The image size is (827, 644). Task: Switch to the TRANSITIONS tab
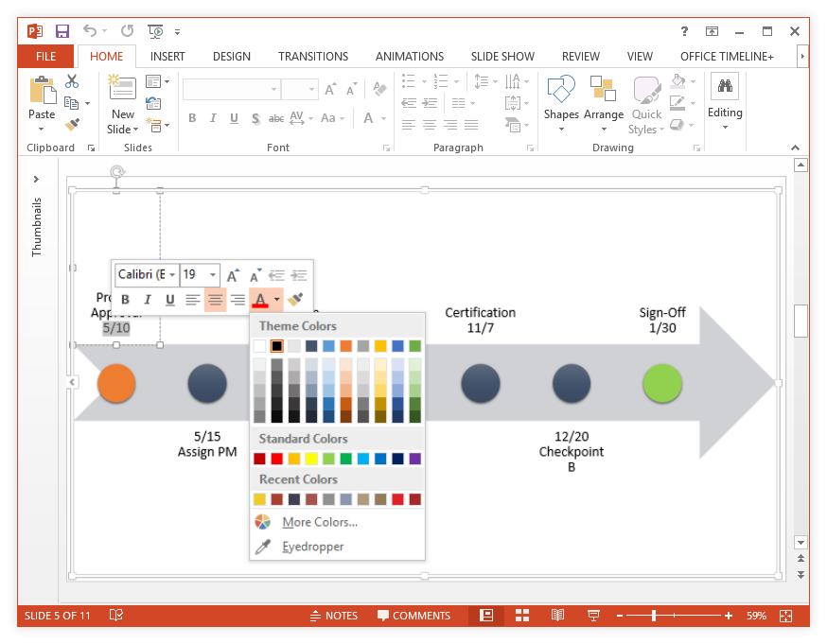coord(313,57)
